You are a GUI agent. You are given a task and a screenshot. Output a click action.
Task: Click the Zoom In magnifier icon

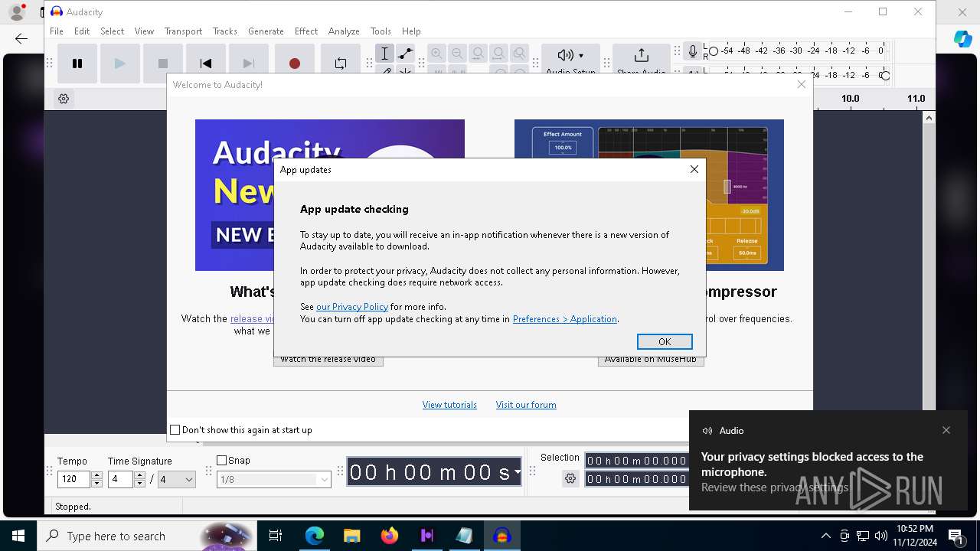click(x=436, y=54)
